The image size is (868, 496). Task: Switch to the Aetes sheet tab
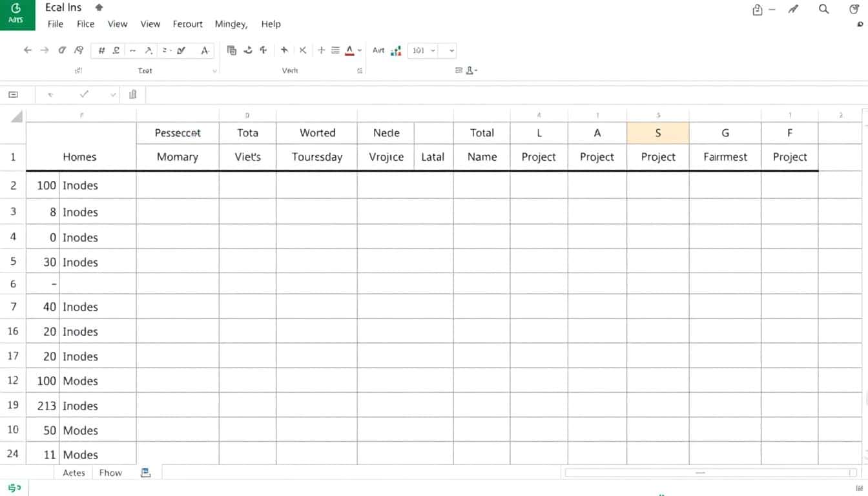pos(74,473)
